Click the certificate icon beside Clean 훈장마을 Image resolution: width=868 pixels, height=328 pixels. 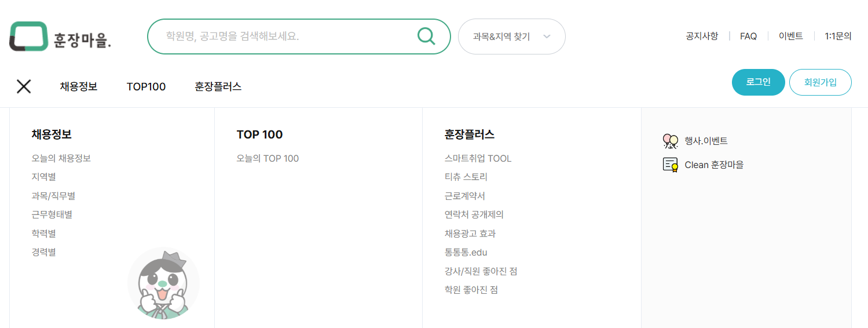[670, 165]
